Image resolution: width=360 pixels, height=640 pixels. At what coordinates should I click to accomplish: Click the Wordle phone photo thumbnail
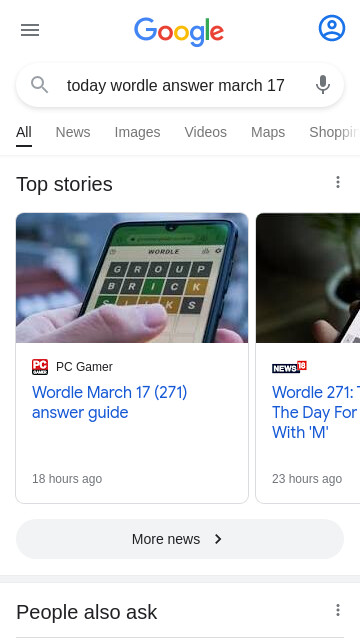[x=132, y=278]
